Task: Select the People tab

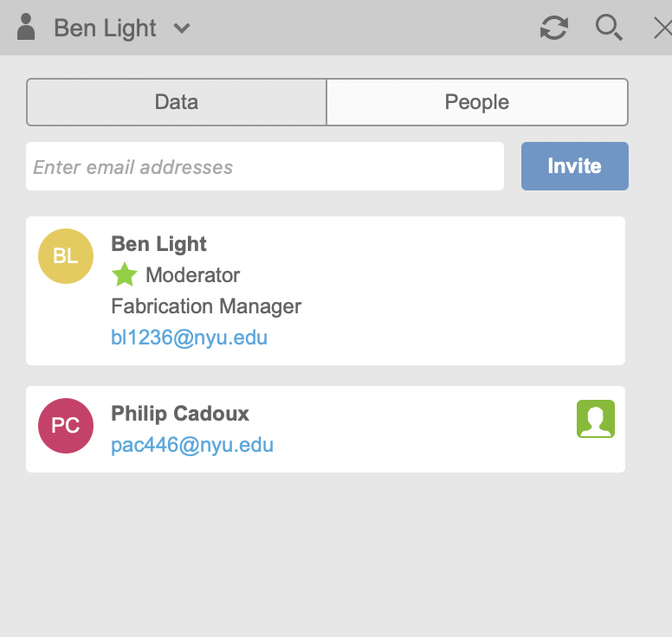Action: (x=476, y=102)
